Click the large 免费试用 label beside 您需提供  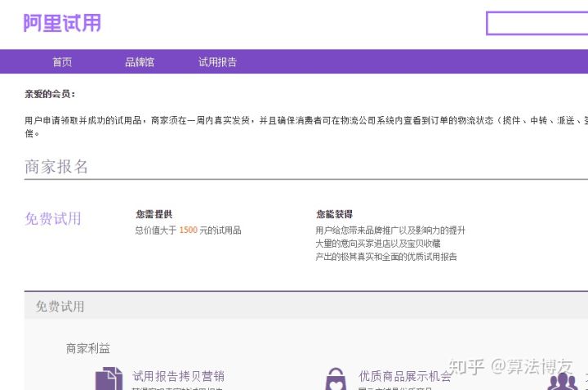click(x=53, y=218)
